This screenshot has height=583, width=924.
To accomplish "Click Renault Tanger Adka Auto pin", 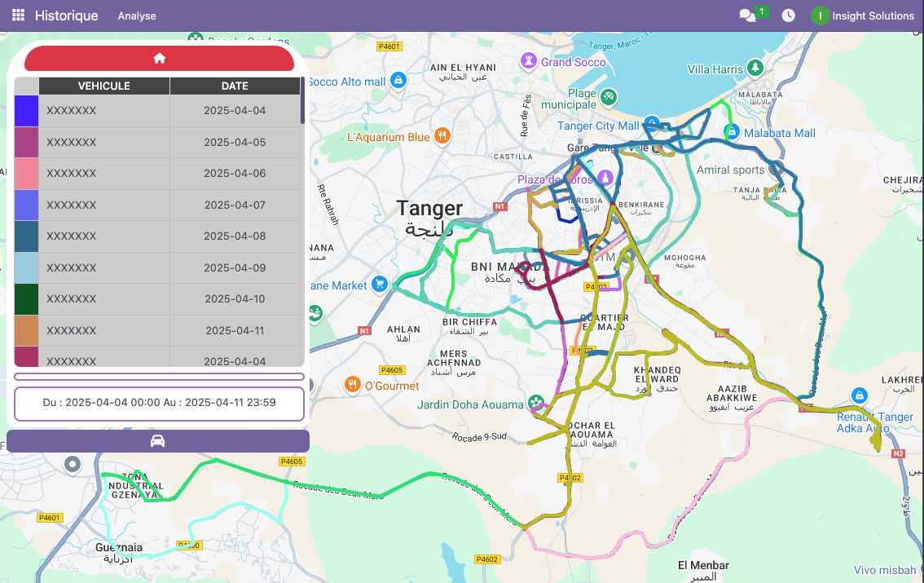I will pyautogui.click(x=859, y=395).
